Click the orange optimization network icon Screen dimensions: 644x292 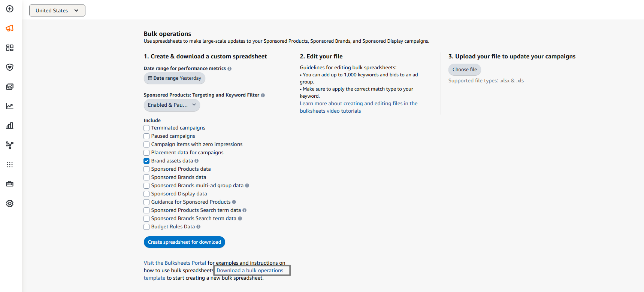(x=9, y=145)
